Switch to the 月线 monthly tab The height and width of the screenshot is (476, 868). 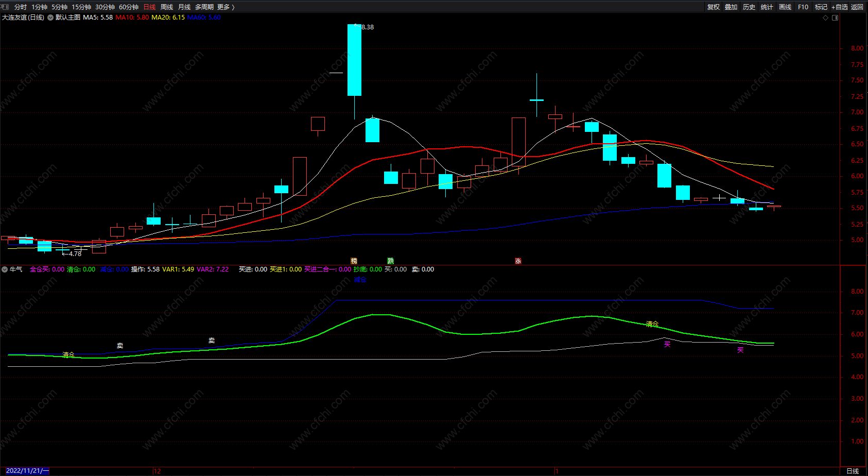pyautogui.click(x=184, y=7)
